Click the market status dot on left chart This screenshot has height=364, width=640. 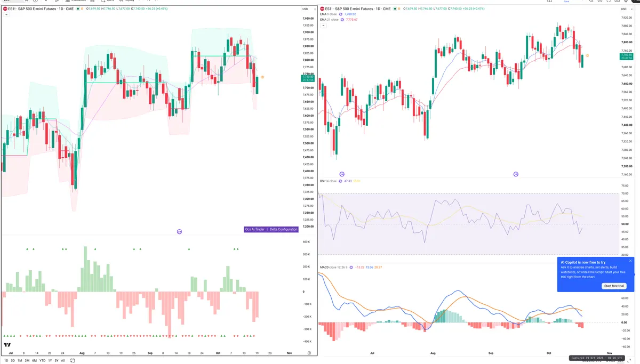(78, 9)
